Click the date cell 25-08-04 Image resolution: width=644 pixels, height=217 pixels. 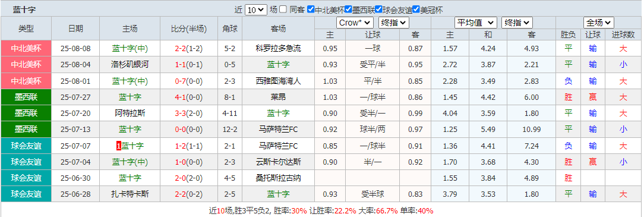[75, 65]
